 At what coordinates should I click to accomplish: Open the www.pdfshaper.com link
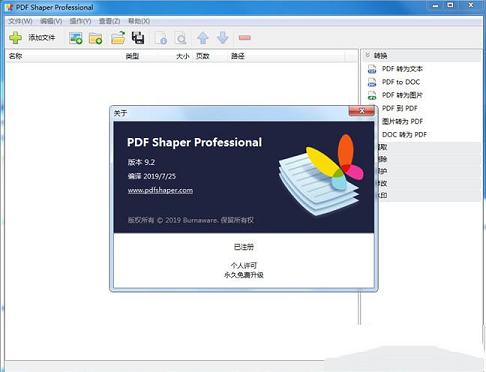pyautogui.click(x=160, y=190)
